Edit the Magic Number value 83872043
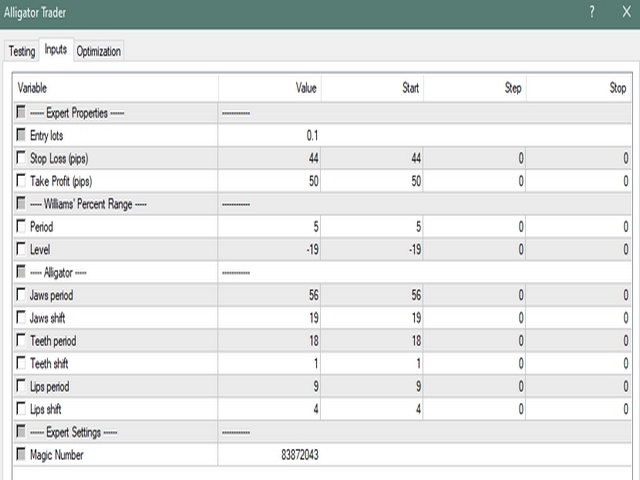This screenshot has height=480, width=640. pos(270,455)
